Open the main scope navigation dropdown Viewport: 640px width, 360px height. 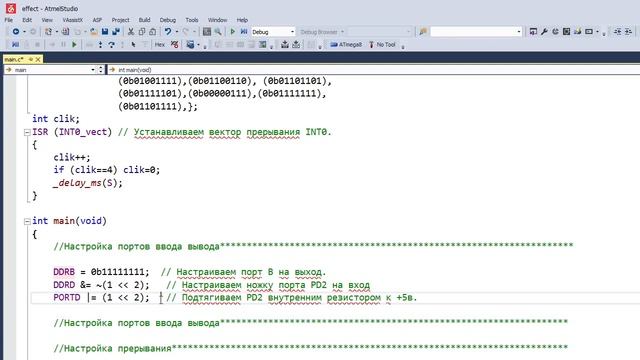(93, 70)
